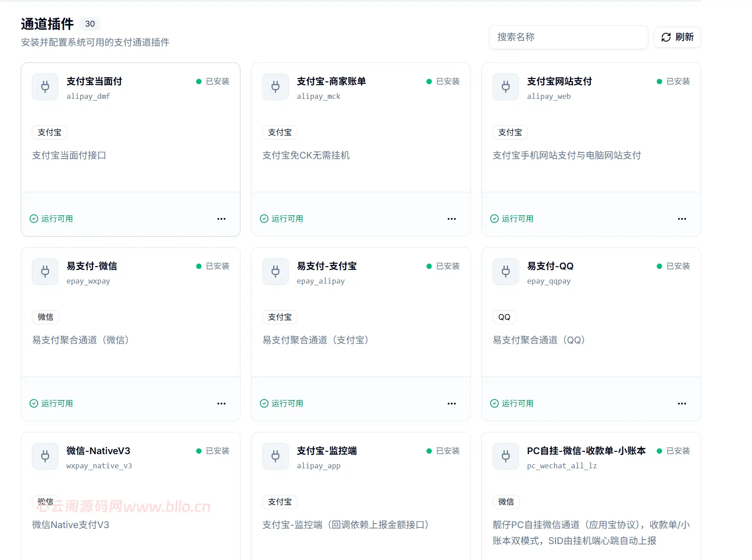The width and height of the screenshot is (752, 560).
Task: Click the green 已安装 dot on 易支付-QQ
Action: [x=659, y=266]
